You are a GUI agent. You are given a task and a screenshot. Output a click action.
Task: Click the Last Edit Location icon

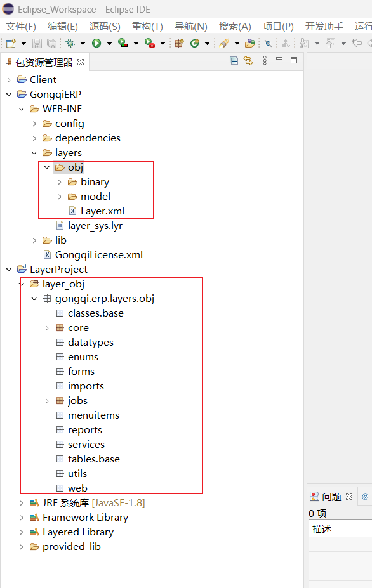point(357,43)
